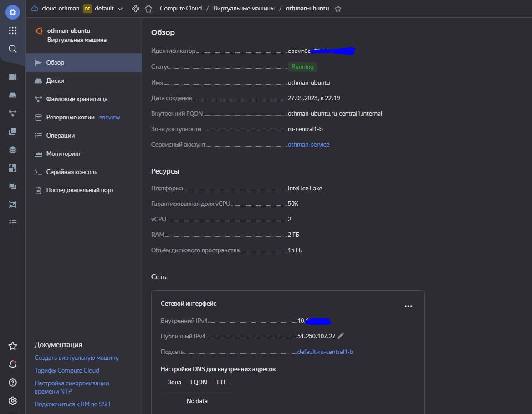Open Последовательный порт section
532x414 pixels.
pyautogui.click(x=83, y=190)
